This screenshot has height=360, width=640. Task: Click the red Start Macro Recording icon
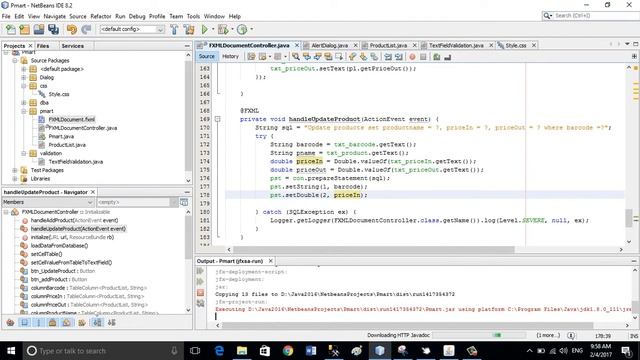[x=412, y=57]
